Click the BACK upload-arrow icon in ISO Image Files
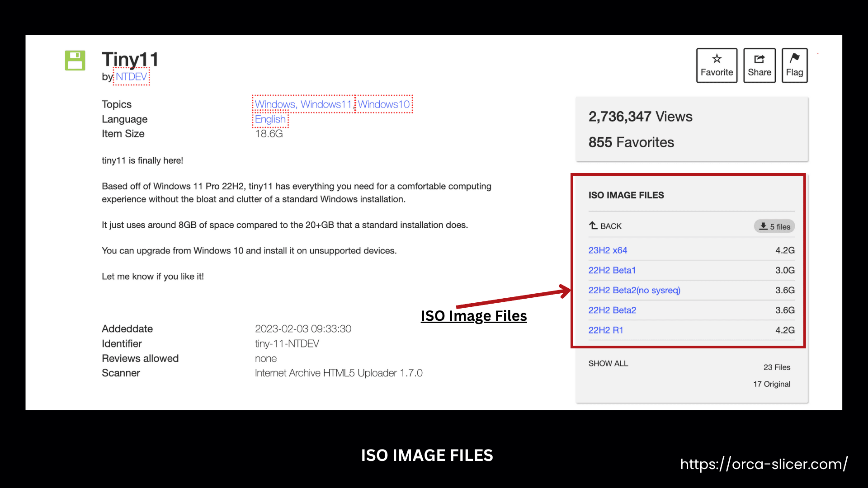 coord(593,225)
